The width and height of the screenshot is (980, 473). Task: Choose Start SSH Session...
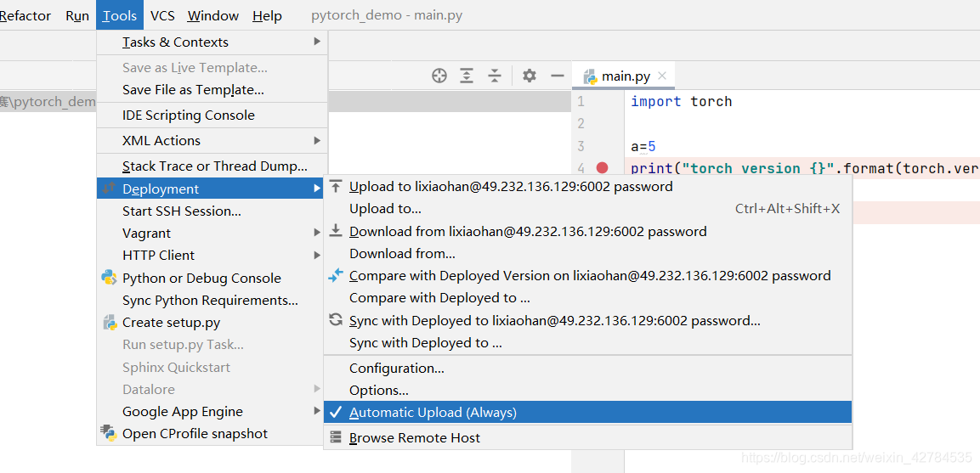(212, 211)
